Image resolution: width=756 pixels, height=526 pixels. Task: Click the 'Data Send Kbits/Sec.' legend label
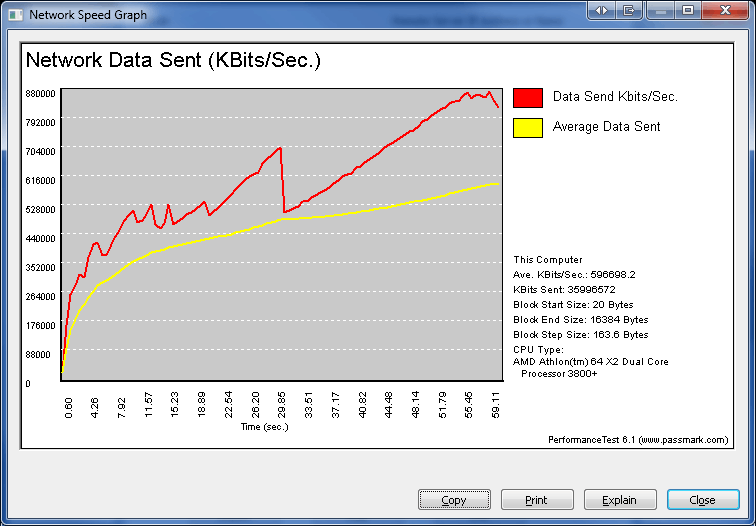[615, 97]
